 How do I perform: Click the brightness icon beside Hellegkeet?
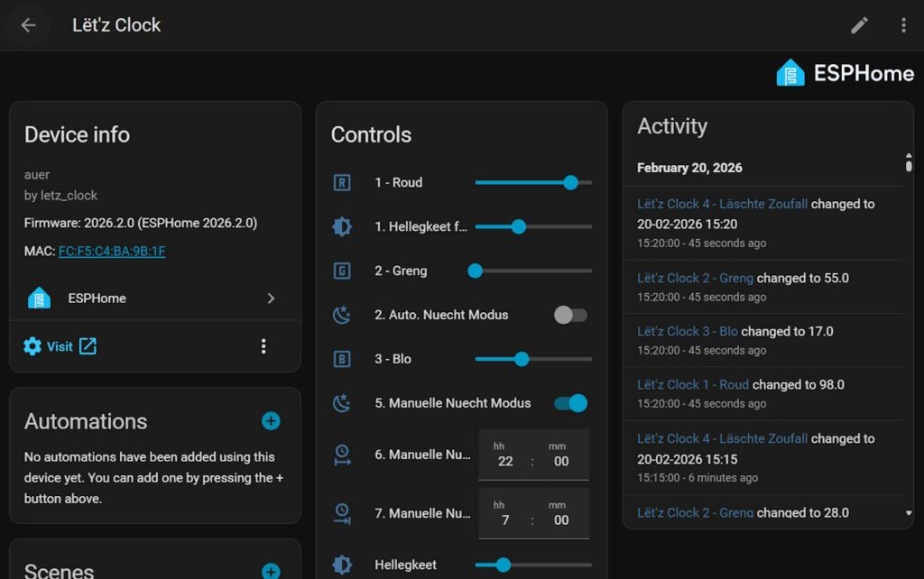pos(342,565)
